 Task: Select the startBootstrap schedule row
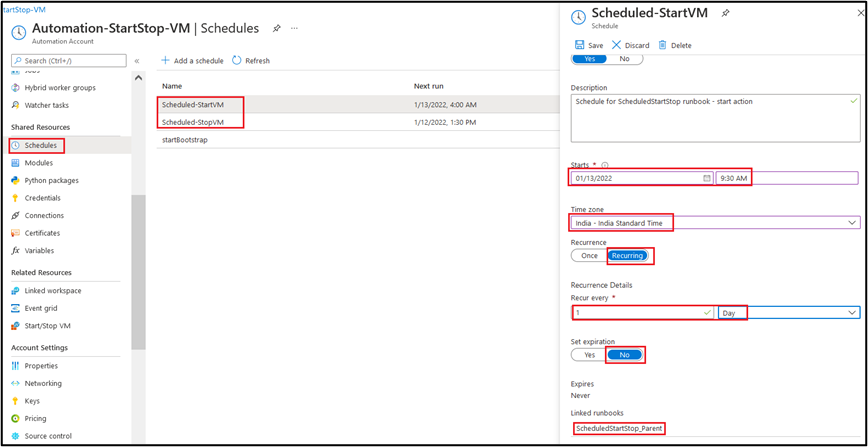[358, 140]
